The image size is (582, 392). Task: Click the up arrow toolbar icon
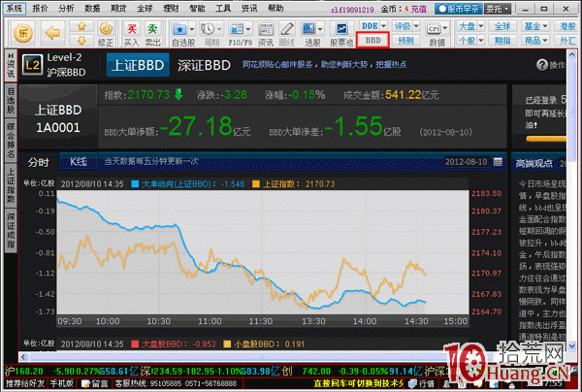[x=81, y=26]
